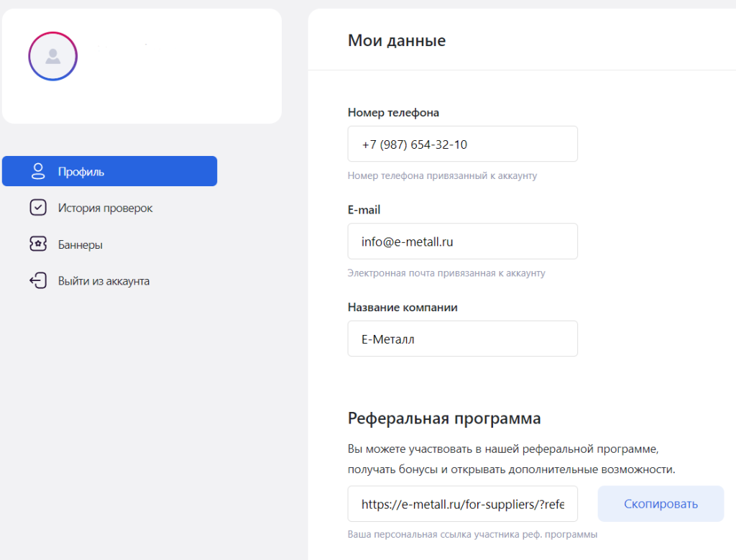Screen dimensions: 736x560
Task: Click the ticket icon beside Баннеры
Action: pos(38,244)
